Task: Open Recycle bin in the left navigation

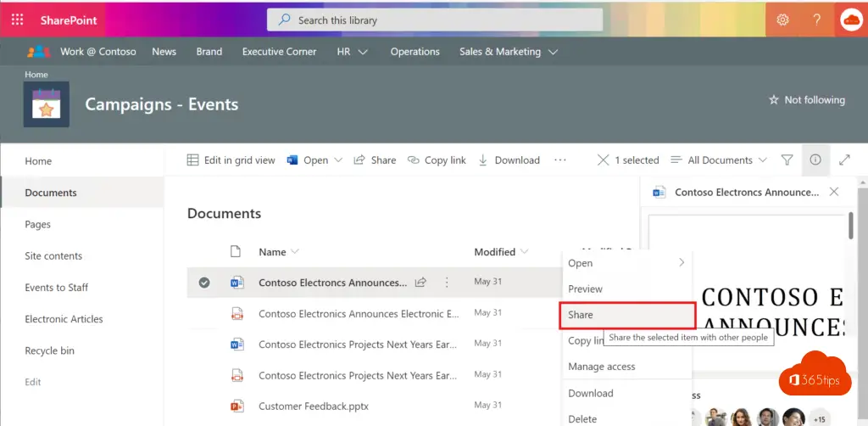Action: pos(50,350)
